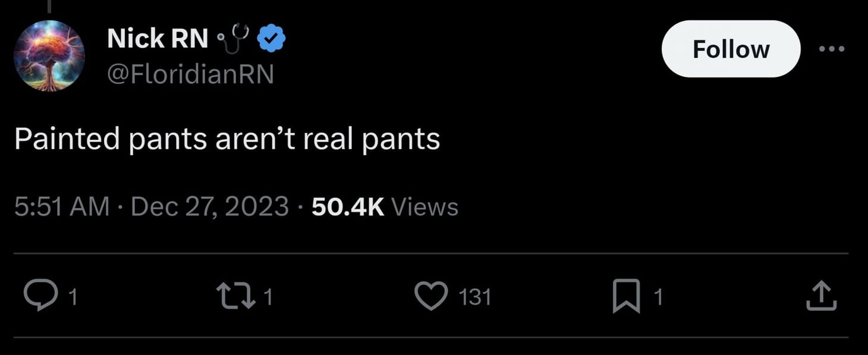Click the @FloridianRN handle
Viewport: 868px width, 355px height.
tap(190, 74)
